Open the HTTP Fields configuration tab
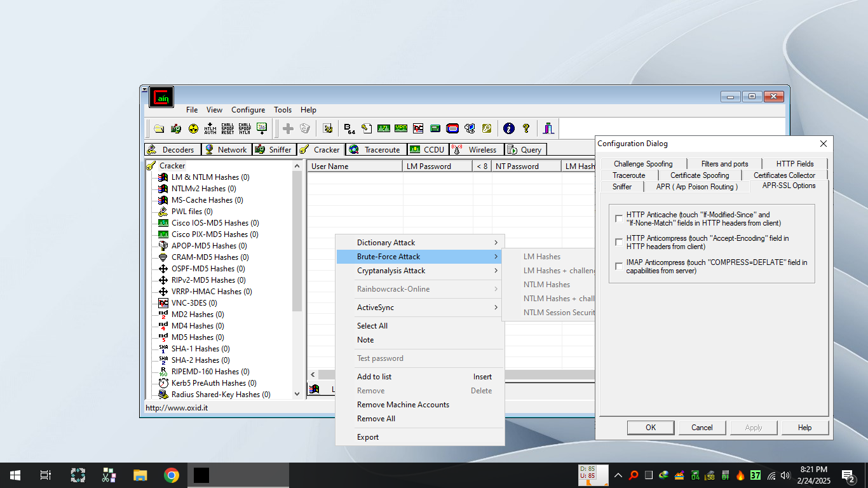 pos(794,164)
